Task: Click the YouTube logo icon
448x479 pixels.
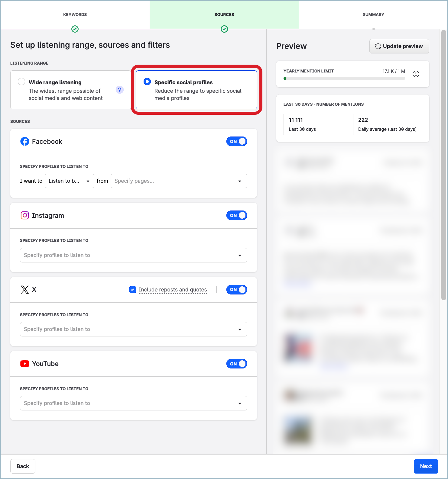Action: (x=25, y=364)
